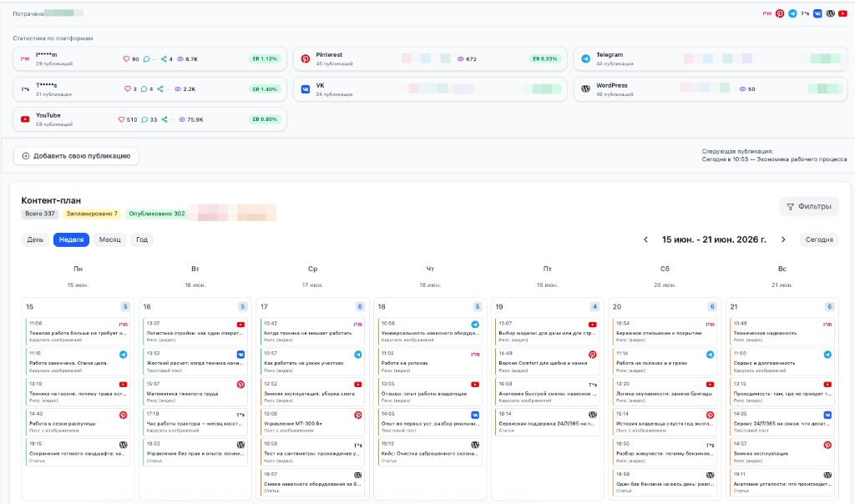This screenshot has height=504, width=855.
Task: Open the post Работа закончена. Спина цела.
Action: (x=78, y=362)
